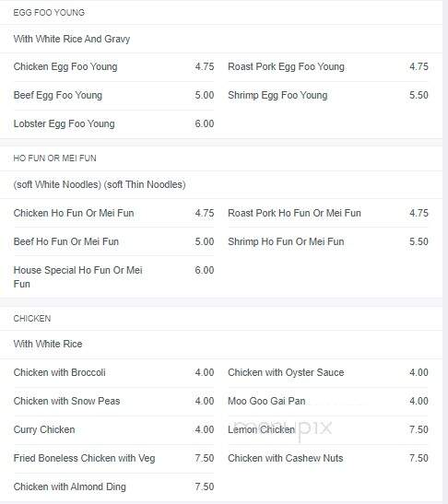Select Shrimp Ho Fun Or Mei Fun
This screenshot has height=504, width=448.
point(286,241)
